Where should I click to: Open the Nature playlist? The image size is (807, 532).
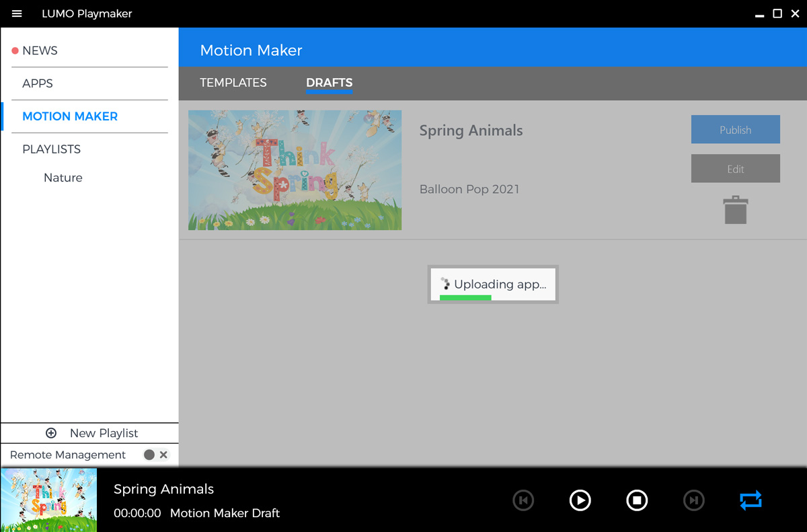[x=63, y=178]
